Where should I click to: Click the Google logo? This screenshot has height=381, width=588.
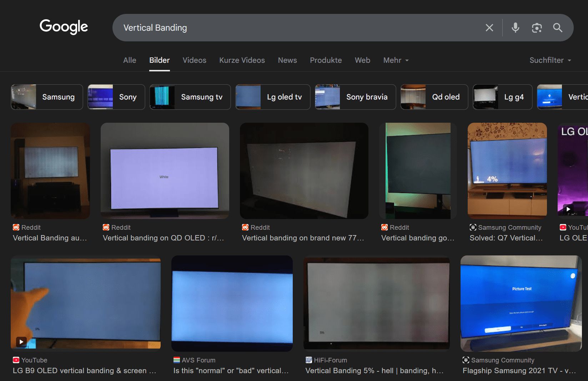click(64, 27)
